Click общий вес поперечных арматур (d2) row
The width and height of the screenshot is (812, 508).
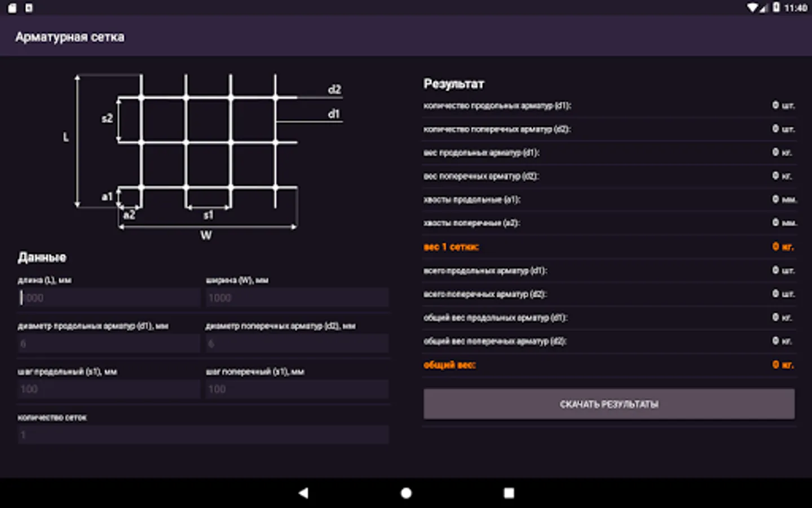(x=609, y=341)
